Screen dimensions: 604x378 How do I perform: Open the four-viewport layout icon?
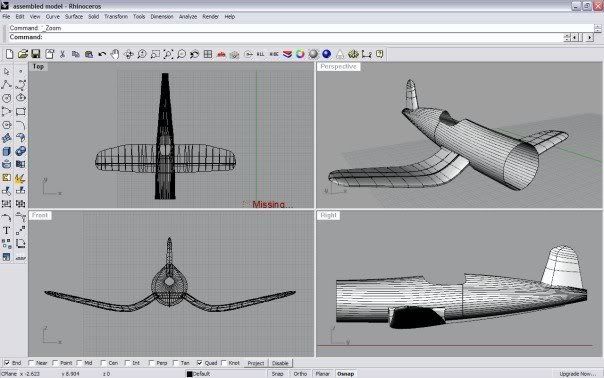[208, 54]
